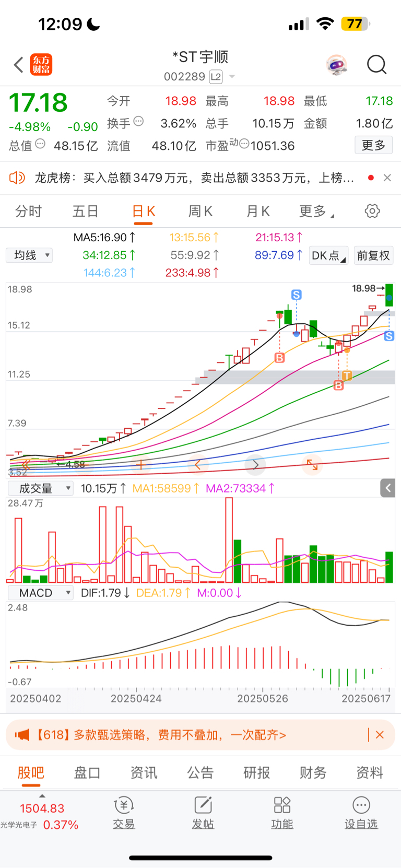The image size is (401, 868).
Task: Tap the plus zoom-in chart control
Action: [140, 464]
